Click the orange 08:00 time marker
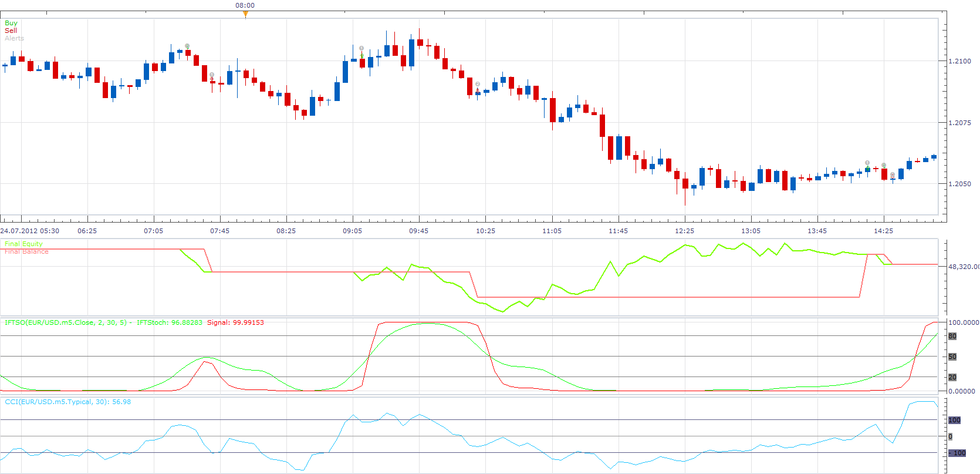Screen dimensions: 980x474 [x=245, y=14]
